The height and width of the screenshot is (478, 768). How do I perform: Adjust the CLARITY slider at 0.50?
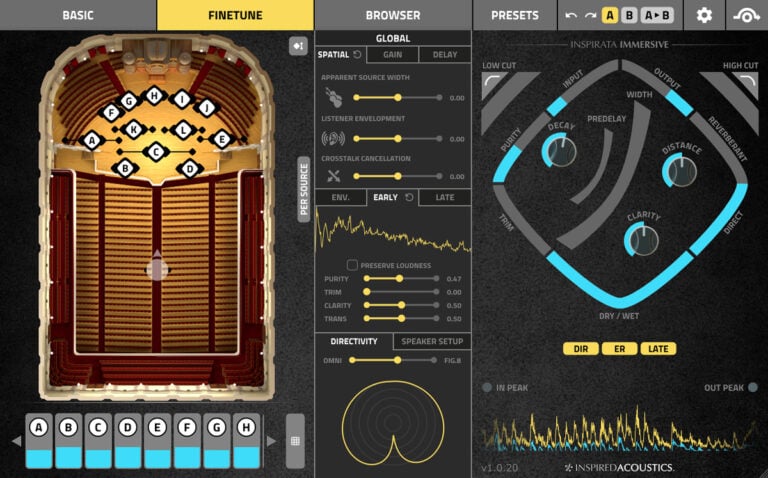tap(401, 305)
